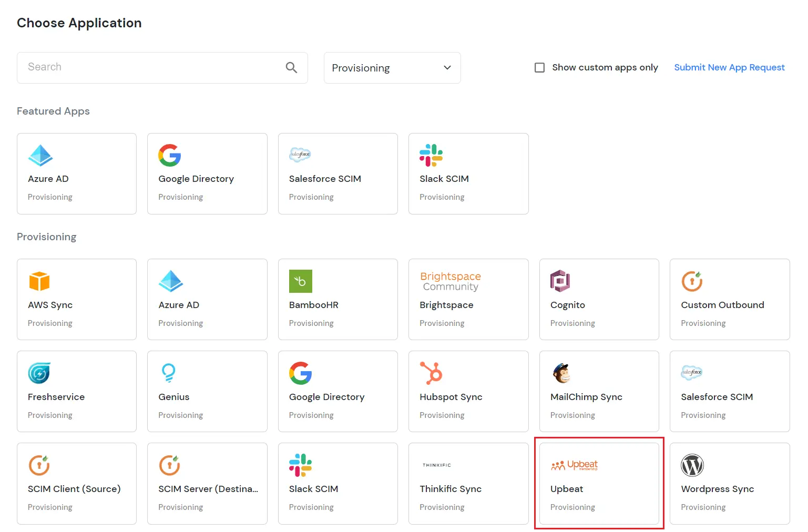This screenshot has height=532, width=808.
Task: Select SCIM Server (Destina... title
Action: (x=208, y=489)
